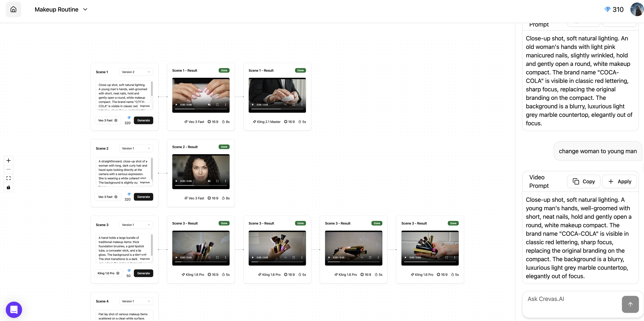Copy the young man video prompt
The width and height of the screenshot is (644, 321).
(584, 181)
